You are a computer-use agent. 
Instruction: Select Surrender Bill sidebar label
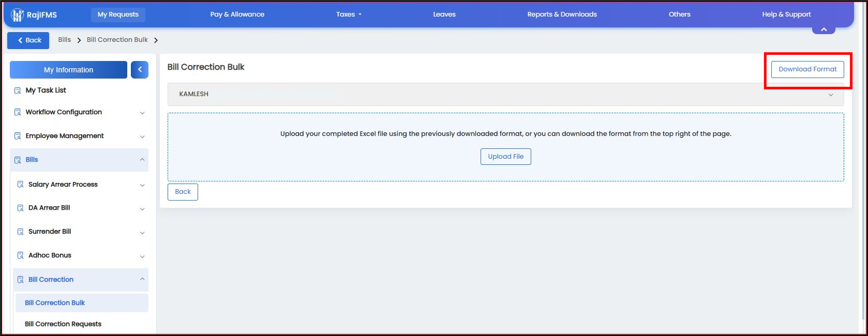50,232
